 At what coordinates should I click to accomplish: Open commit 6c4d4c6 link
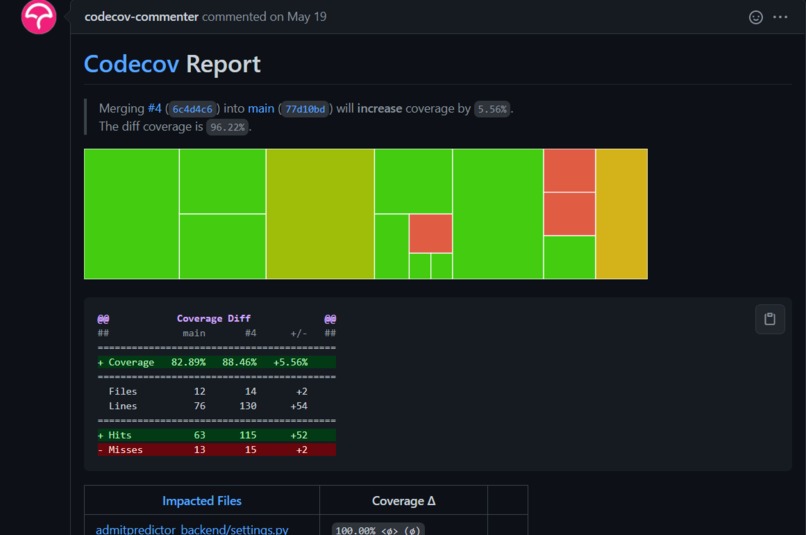192,109
